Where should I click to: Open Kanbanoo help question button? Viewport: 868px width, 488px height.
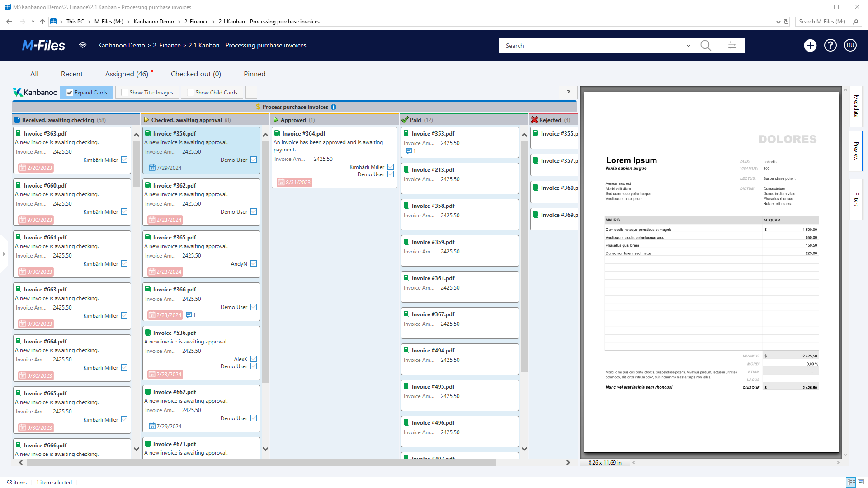click(x=568, y=92)
